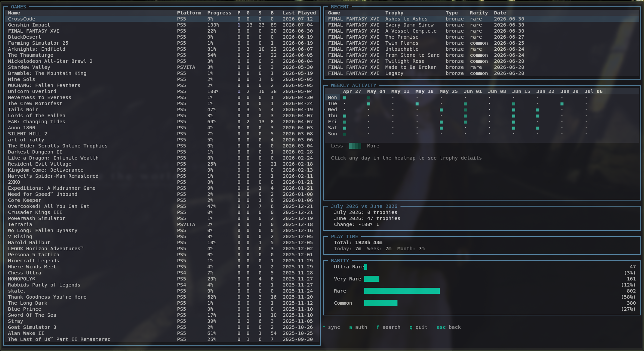
Task: Click the Mon Apr 27 heatmap cell
Action: tap(344, 98)
